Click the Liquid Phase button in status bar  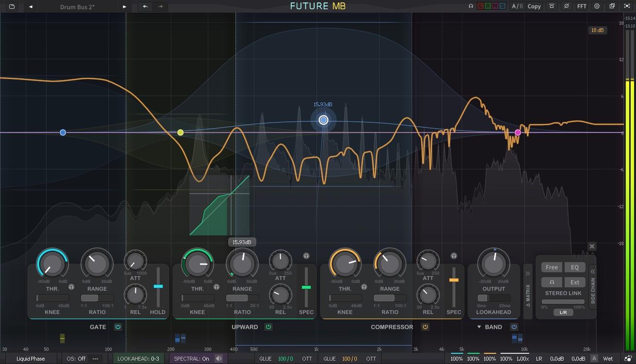click(30, 358)
